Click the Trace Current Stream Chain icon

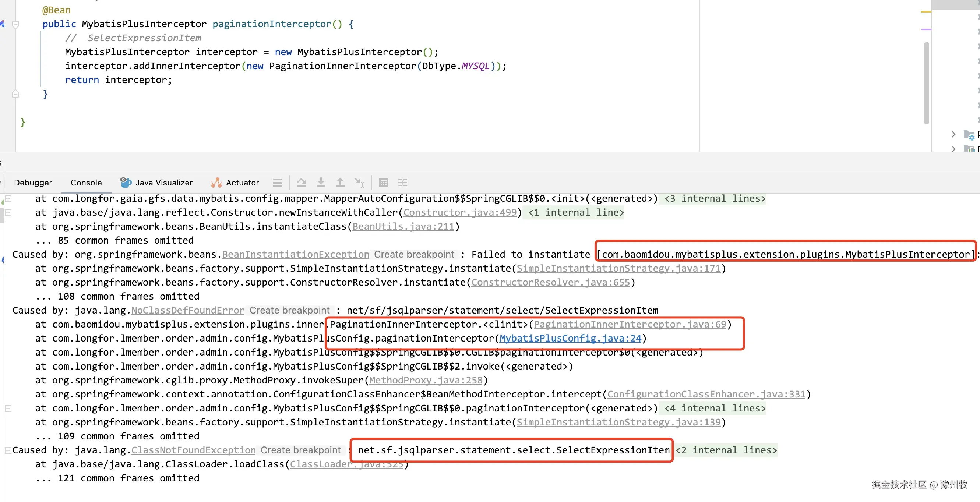pos(402,183)
